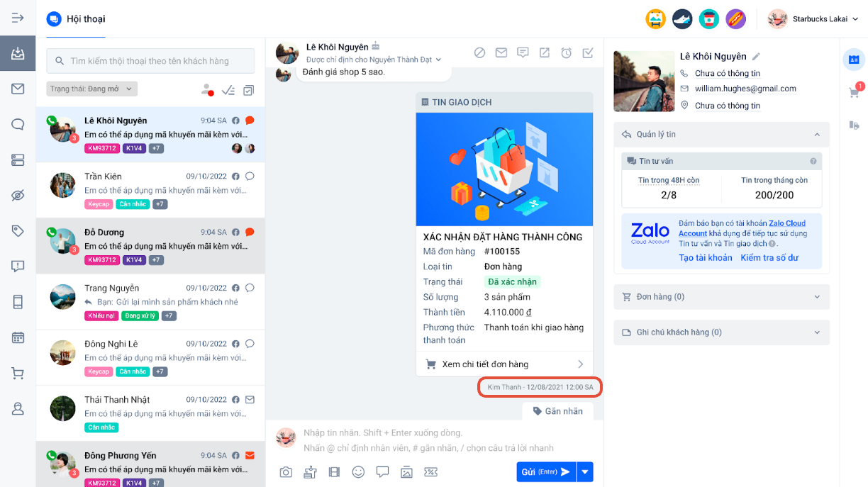
Task: Expand the Đơn hàng (0) section
Action: pos(721,297)
